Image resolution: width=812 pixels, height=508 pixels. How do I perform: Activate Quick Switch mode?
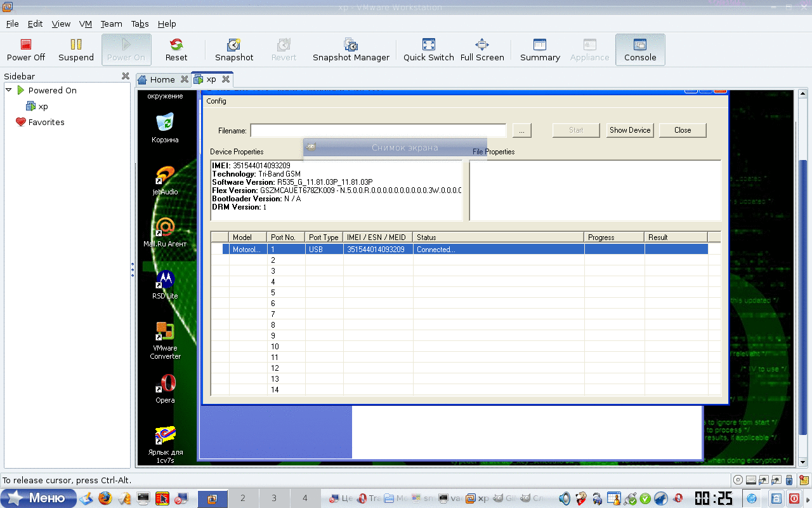pos(429,50)
